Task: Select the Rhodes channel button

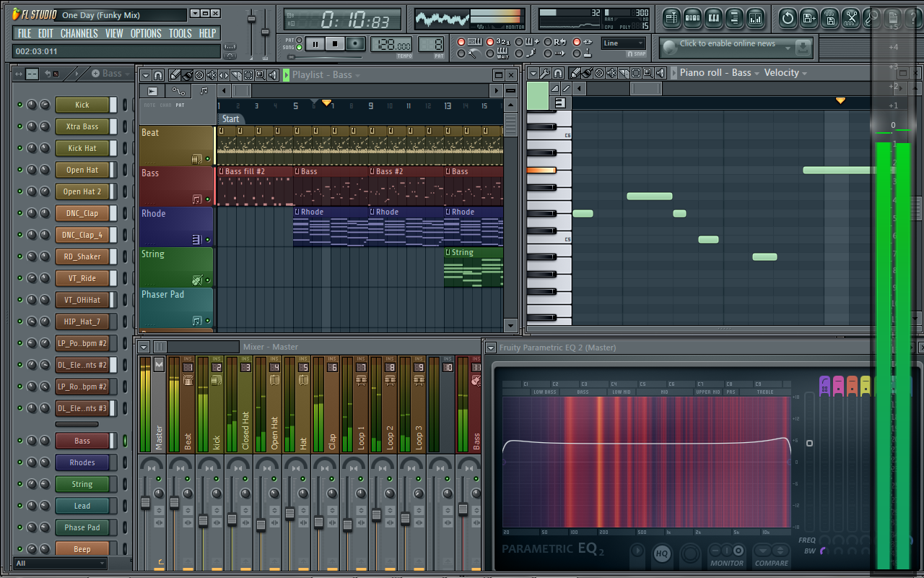Action: coord(82,462)
